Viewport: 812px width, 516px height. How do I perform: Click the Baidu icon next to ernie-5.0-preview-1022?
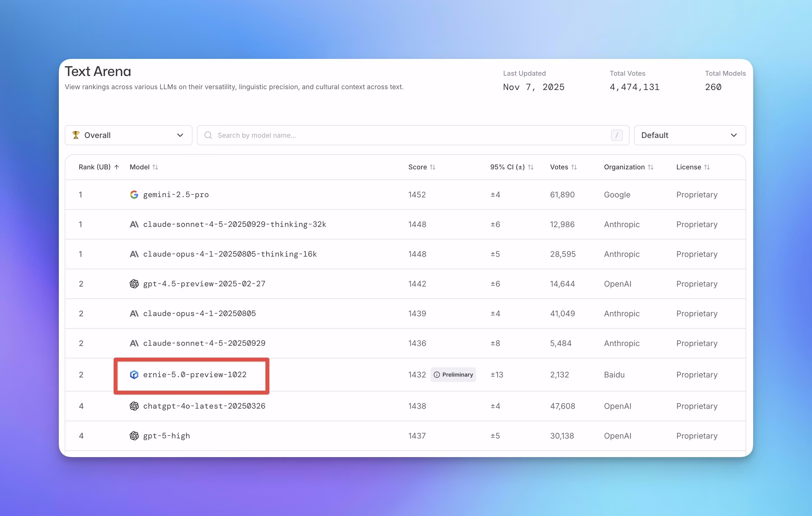[134, 375]
